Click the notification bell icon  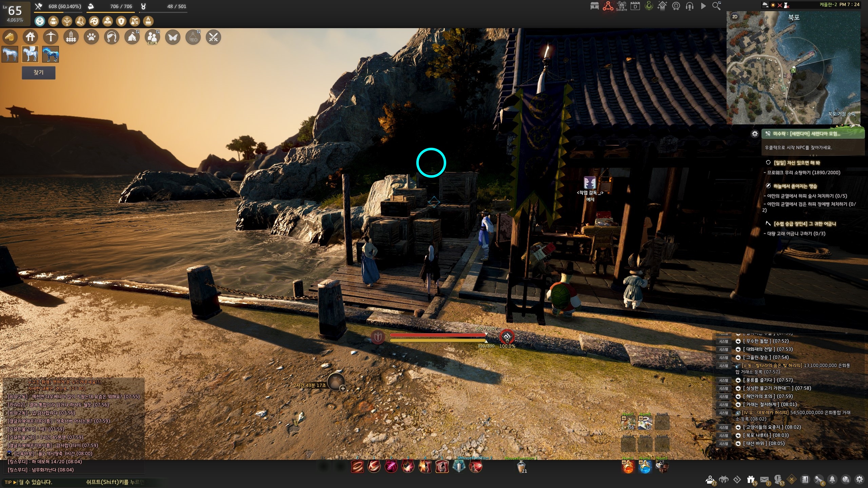click(832, 480)
